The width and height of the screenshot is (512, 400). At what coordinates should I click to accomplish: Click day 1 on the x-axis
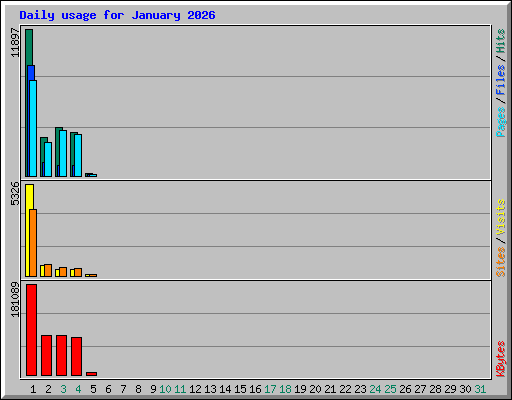[33, 389]
